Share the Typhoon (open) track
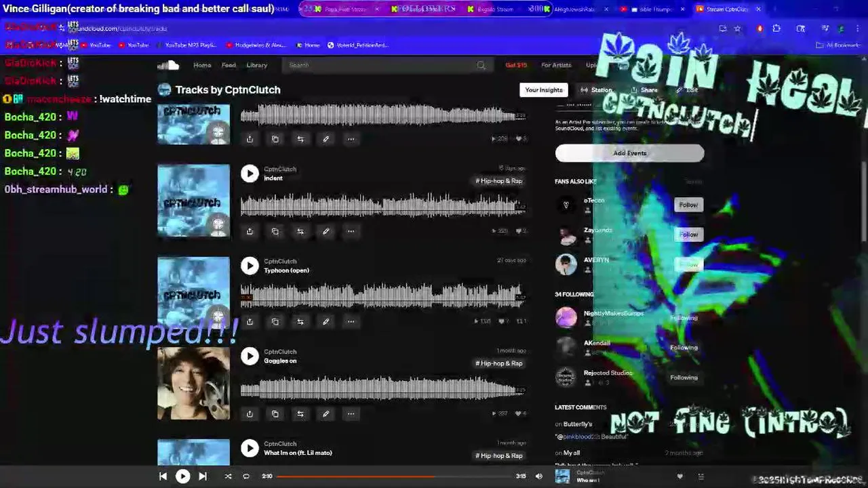The height and width of the screenshot is (488, 868). (250, 321)
